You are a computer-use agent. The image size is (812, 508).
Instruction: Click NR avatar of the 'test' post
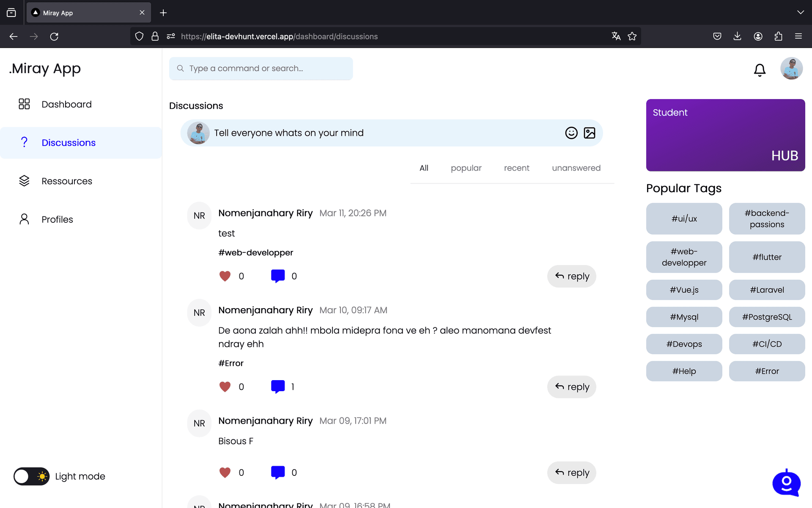click(199, 215)
